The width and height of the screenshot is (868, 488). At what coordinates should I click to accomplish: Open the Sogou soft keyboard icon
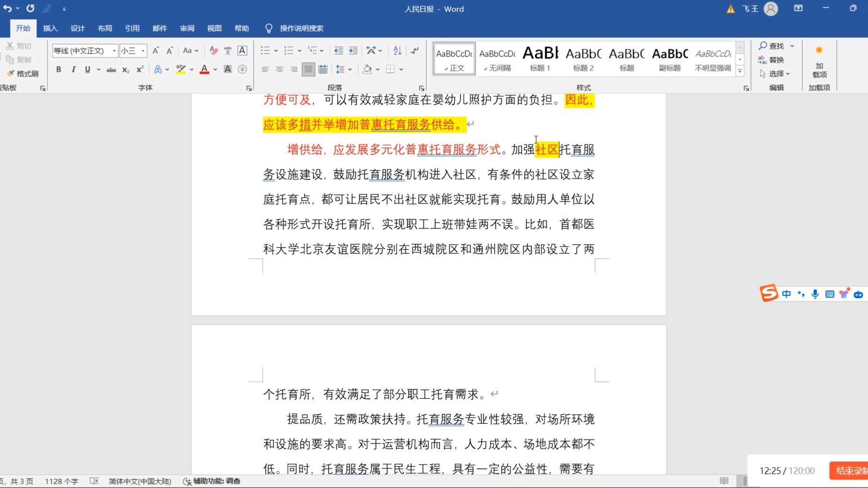coord(830,294)
